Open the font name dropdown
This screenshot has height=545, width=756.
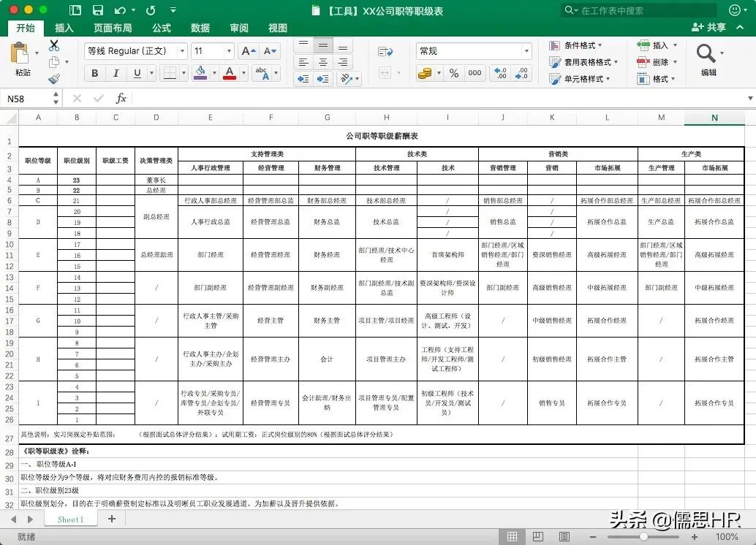pyautogui.click(x=182, y=51)
